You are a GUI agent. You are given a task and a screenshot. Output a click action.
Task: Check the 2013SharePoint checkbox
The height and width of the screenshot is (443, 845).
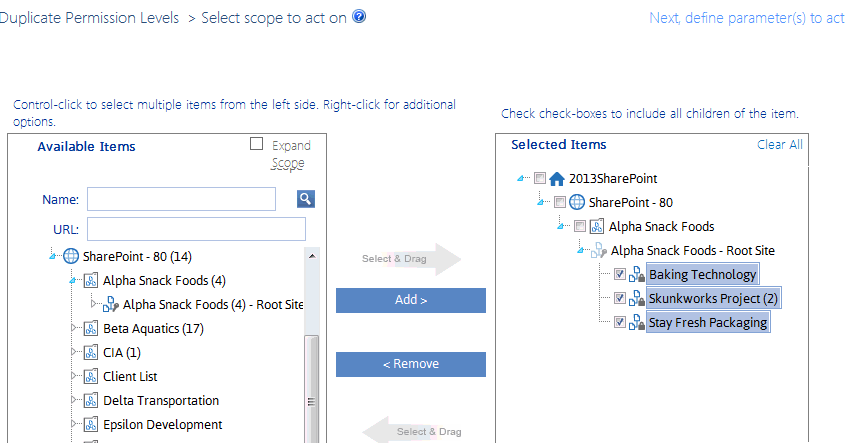click(x=540, y=178)
